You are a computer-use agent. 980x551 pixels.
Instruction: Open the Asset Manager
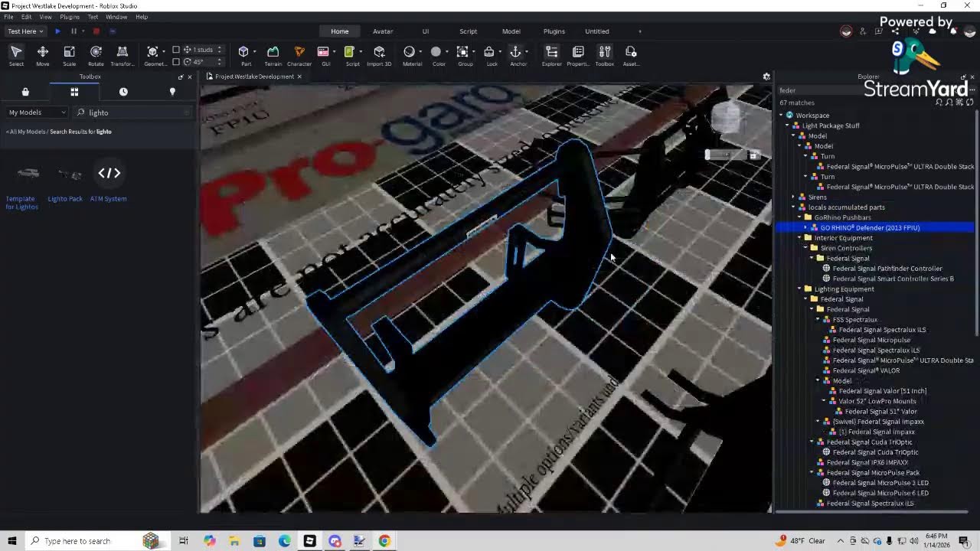pos(631,55)
